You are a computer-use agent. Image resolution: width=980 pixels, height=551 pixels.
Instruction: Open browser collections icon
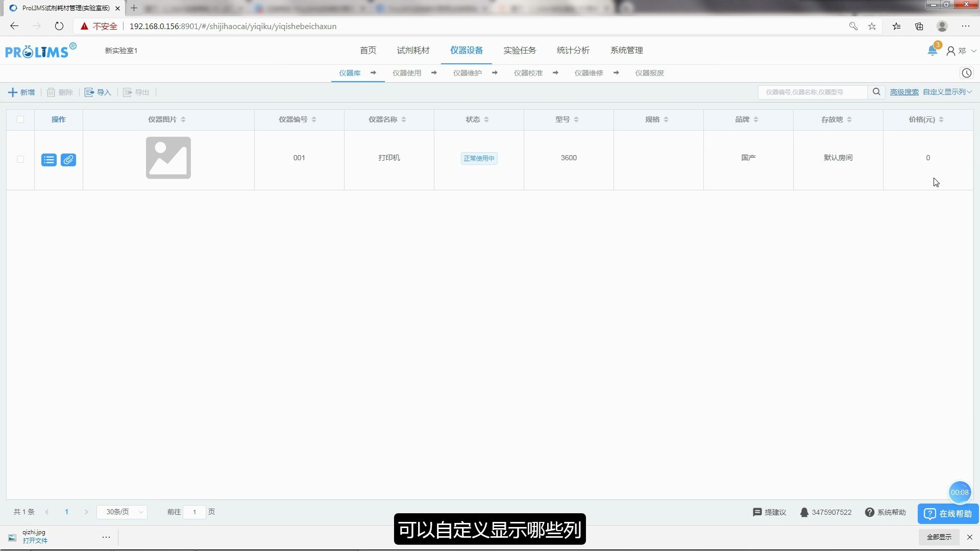(919, 26)
